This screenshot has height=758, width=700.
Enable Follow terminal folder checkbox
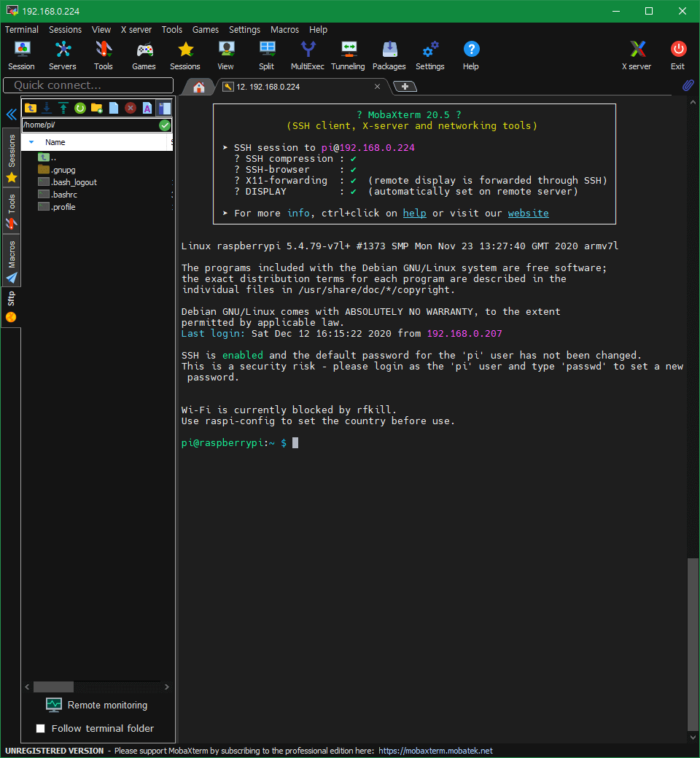41,728
